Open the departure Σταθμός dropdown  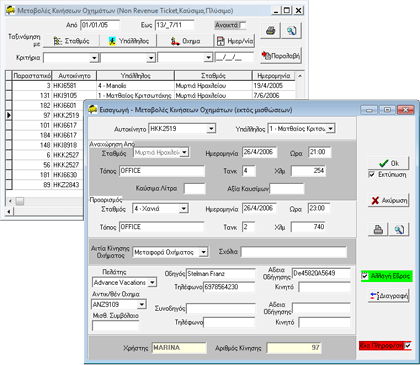tap(184, 152)
